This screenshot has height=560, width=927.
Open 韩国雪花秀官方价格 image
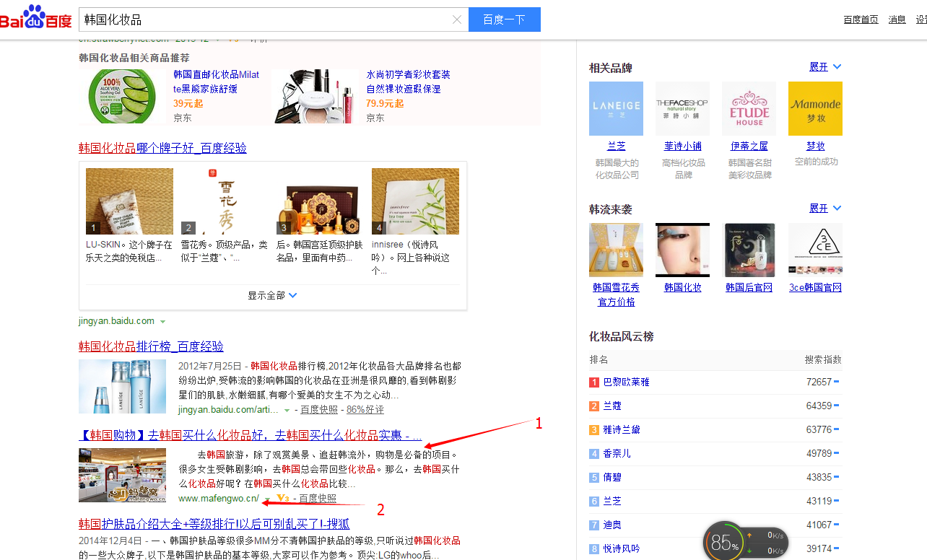pyautogui.click(x=616, y=250)
